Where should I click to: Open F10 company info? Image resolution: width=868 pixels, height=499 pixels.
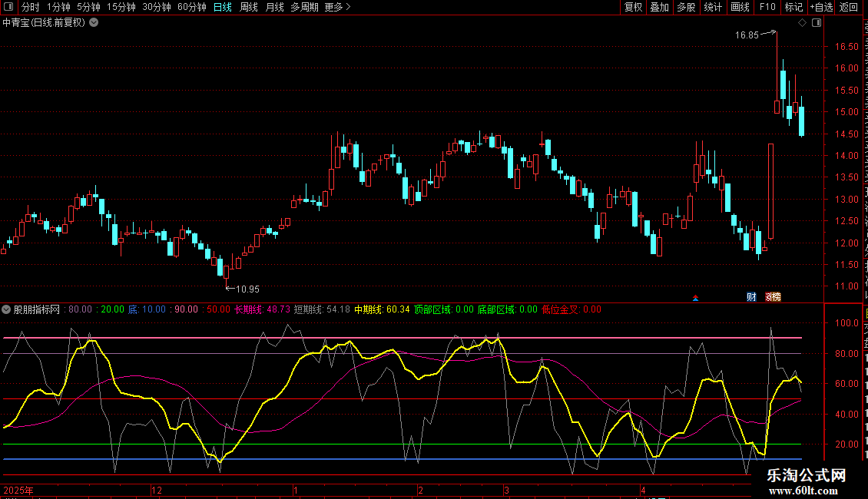[x=767, y=7]
